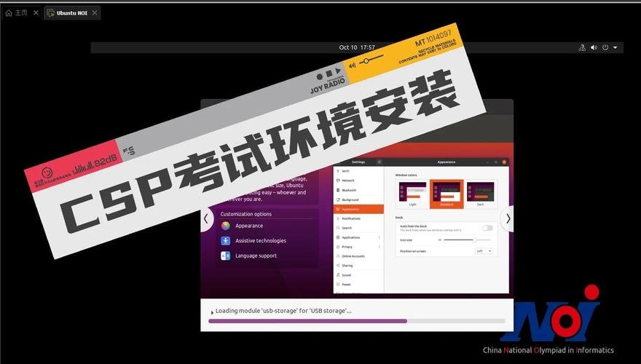
Task: Select Sound in the Settings sidebar
Action: 358,275
